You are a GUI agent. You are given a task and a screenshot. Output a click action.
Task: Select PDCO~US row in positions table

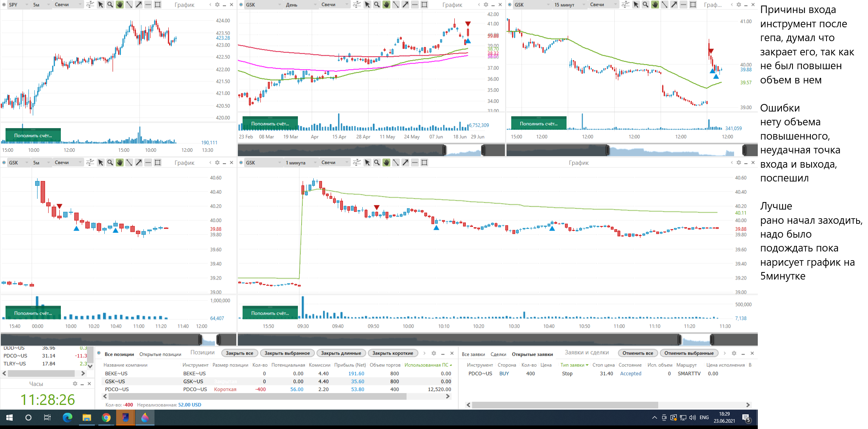click(x=277, y=389)
